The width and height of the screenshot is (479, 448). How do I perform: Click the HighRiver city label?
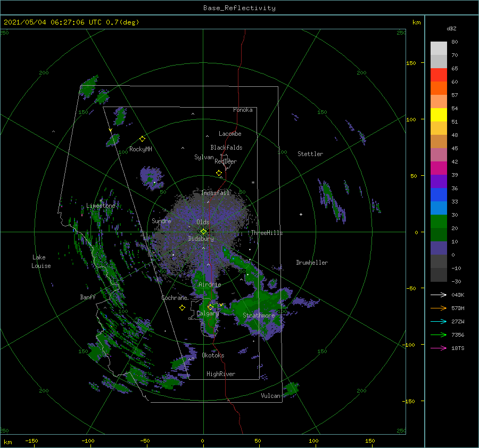point(221,374)
